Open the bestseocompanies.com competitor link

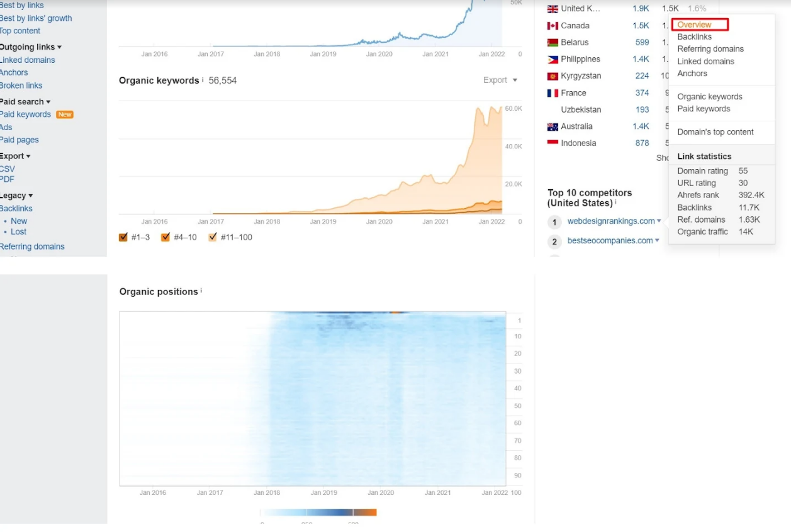(610, 241)
